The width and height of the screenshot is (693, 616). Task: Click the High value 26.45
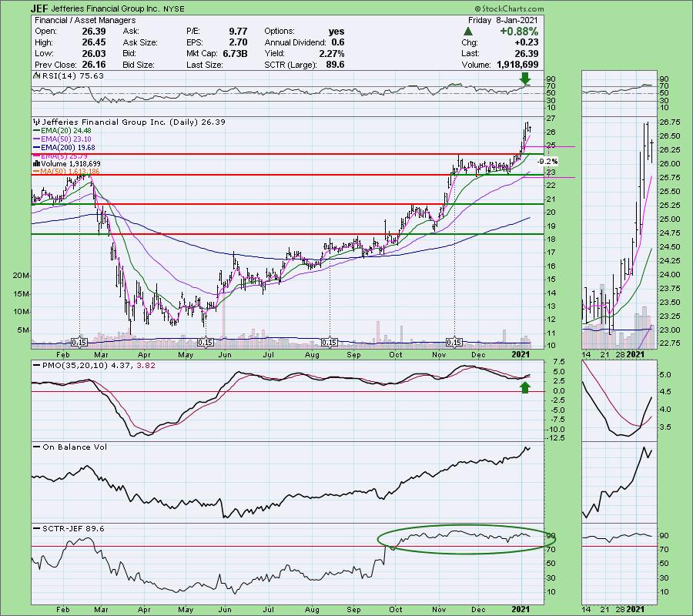pos(94,42)
